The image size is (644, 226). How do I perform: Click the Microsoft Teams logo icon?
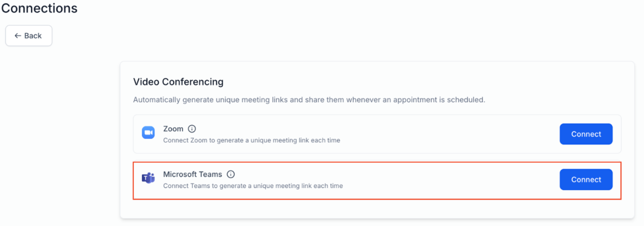[x=148, y=179]
